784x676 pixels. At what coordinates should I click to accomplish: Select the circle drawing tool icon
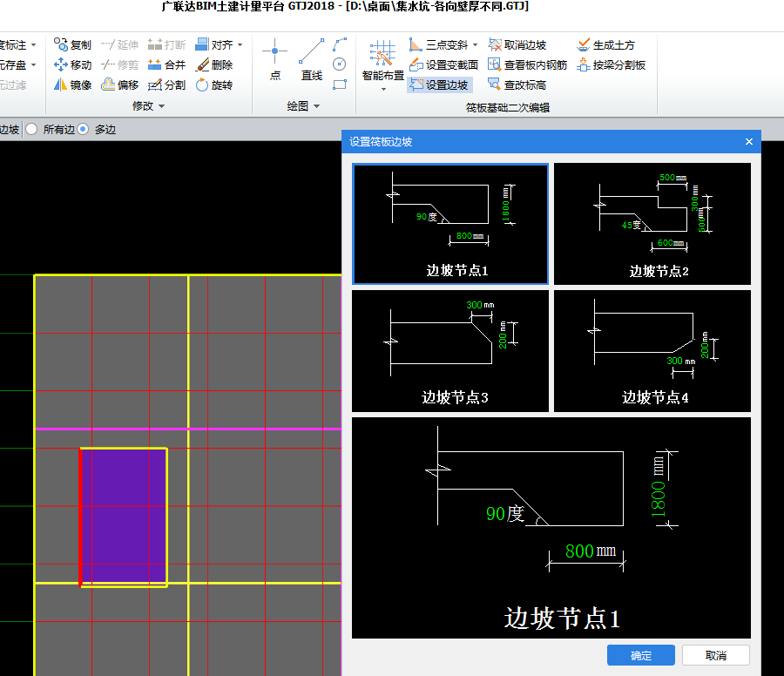tap(340, 64)
